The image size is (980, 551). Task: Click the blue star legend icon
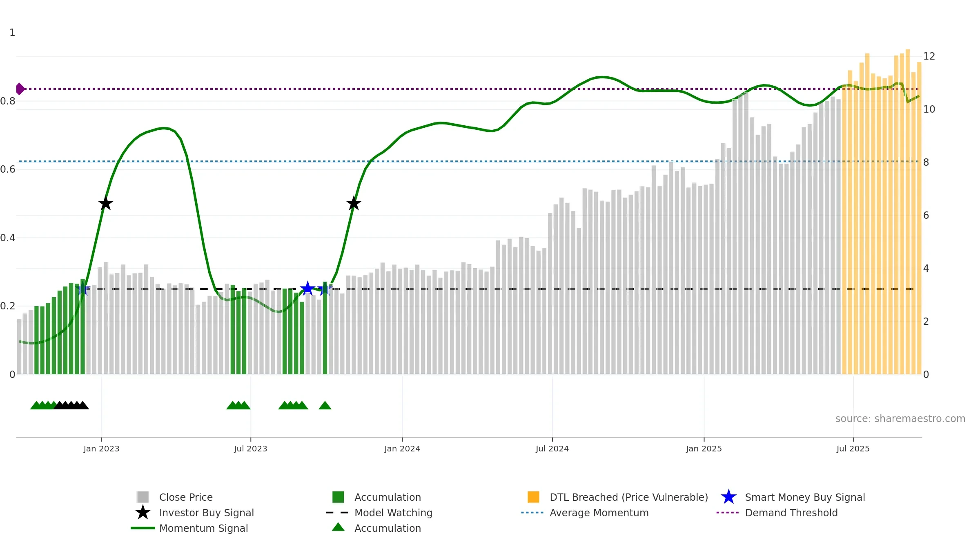click(x=728, y=497)
